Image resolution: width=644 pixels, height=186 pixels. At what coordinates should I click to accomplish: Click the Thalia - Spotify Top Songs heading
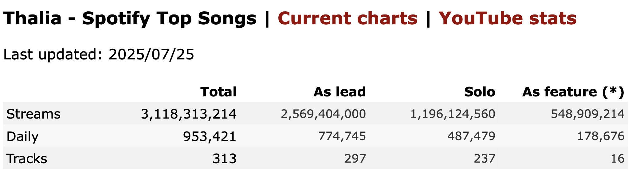tap(130, 18)
